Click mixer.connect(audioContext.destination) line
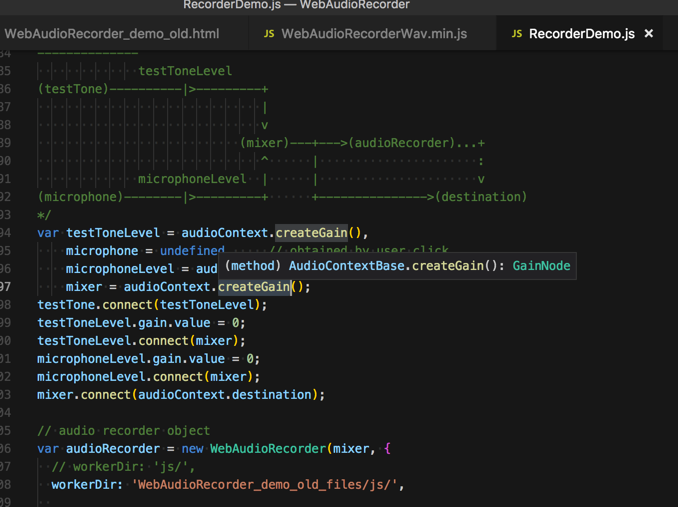The width and height of the screenshot is (678, 507). (181, 395)
